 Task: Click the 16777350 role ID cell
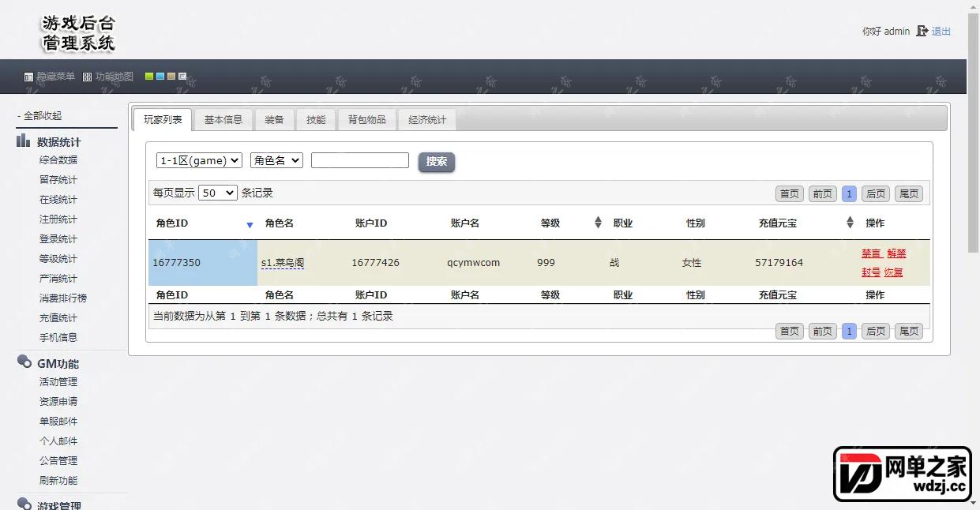[203, 263]
